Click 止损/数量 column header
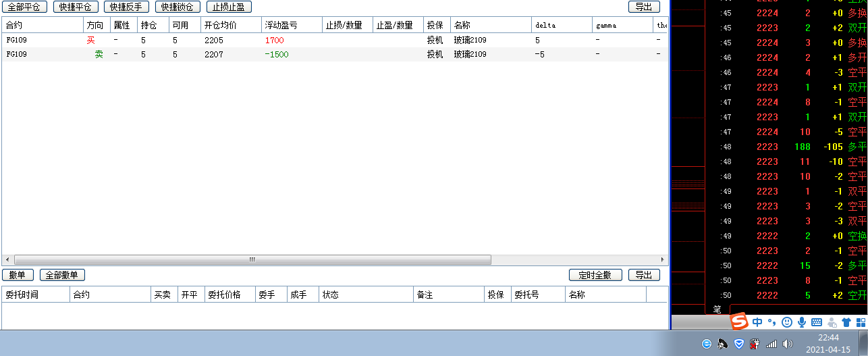This screenshot has height=356, width=868. (347, 25)
